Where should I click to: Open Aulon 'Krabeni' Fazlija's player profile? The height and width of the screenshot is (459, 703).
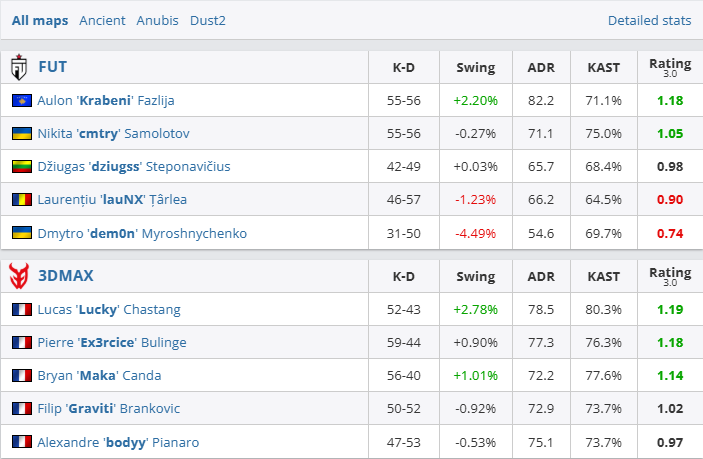112,101
